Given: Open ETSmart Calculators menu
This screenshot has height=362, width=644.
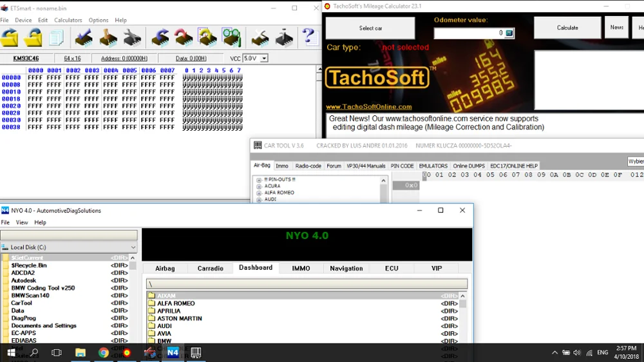Looking at the screenshot, I should [68, 20].
